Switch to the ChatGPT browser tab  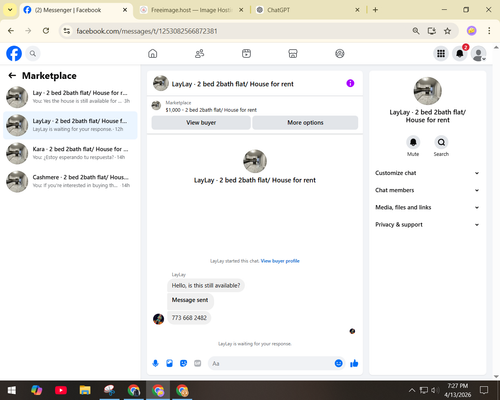(x=303, y=10)
